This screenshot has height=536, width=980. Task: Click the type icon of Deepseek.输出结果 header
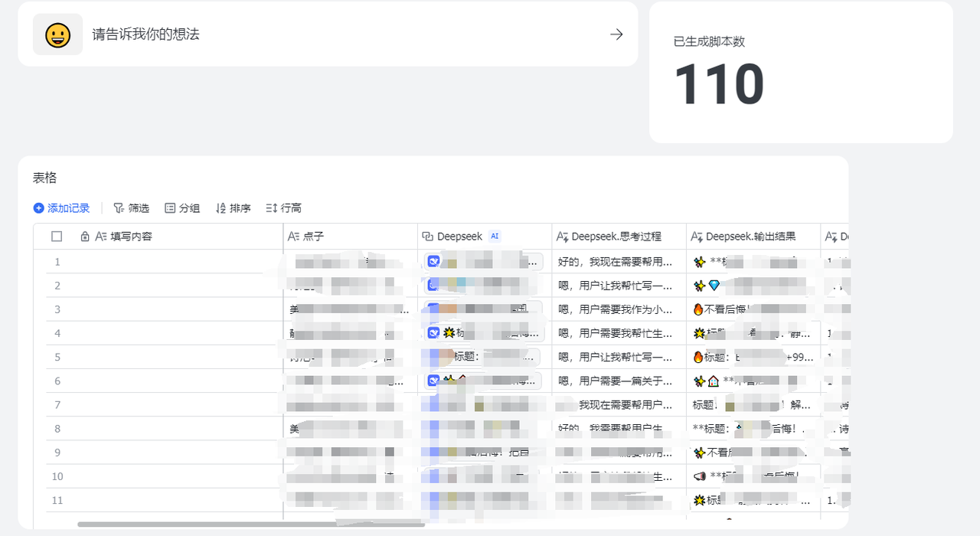(697, 237)
